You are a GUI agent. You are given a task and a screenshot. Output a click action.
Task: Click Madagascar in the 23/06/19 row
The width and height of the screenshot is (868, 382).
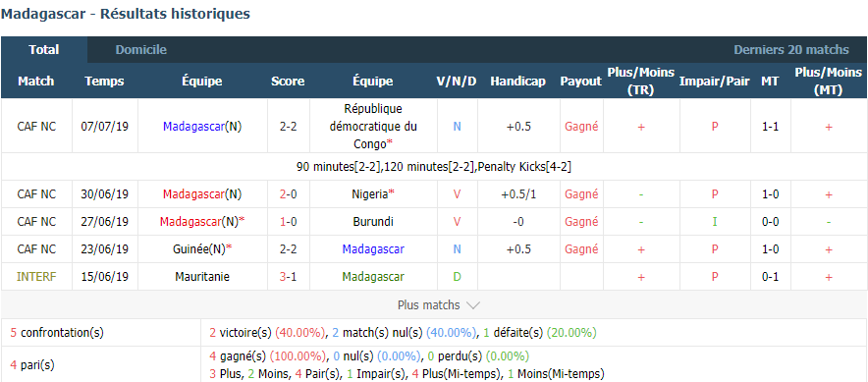[x=373, y=249]
